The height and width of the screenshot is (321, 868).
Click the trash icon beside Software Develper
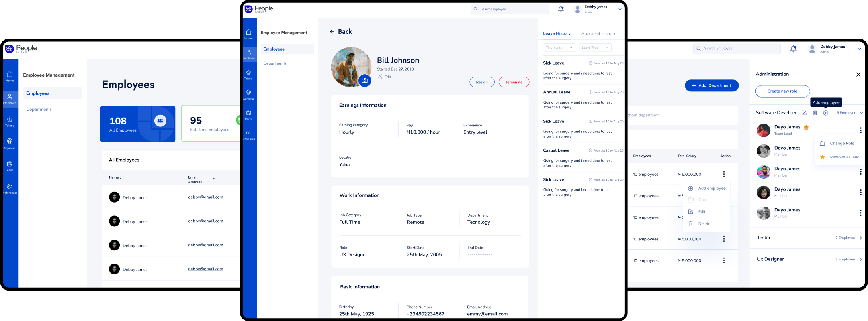(815, 113)
